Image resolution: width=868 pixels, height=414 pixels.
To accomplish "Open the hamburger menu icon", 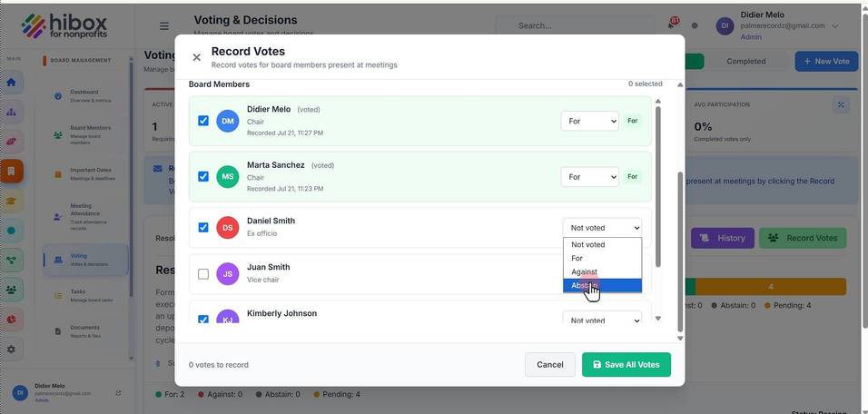I will click(x=164, y=26).
